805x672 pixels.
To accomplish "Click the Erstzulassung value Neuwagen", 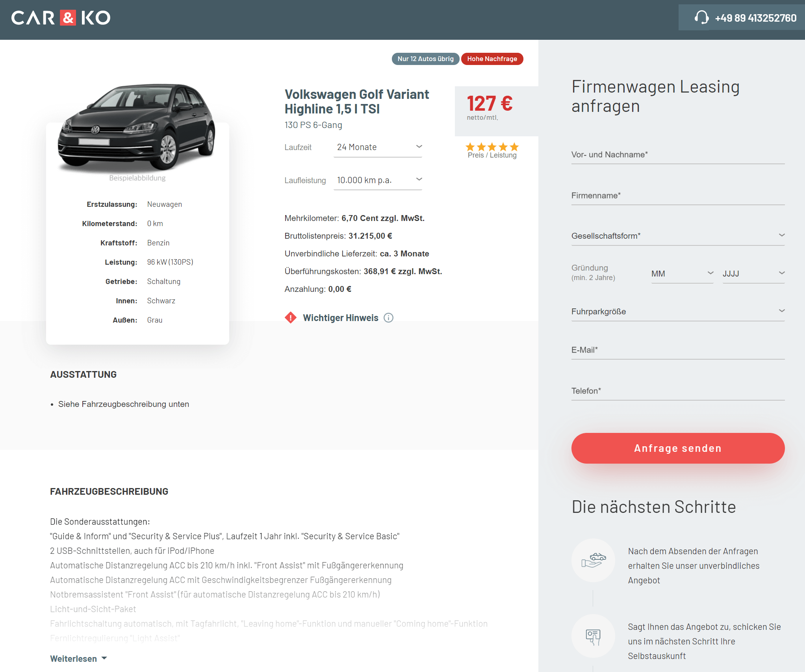I will click(x=165, y=204).
